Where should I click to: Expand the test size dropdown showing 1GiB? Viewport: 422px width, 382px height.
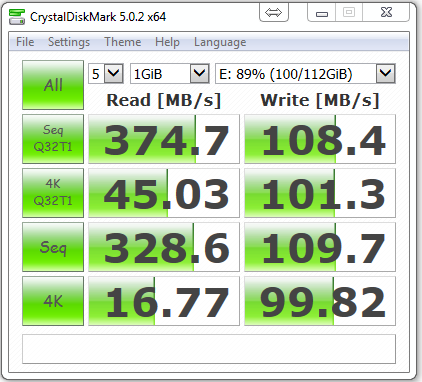(199, 73)
